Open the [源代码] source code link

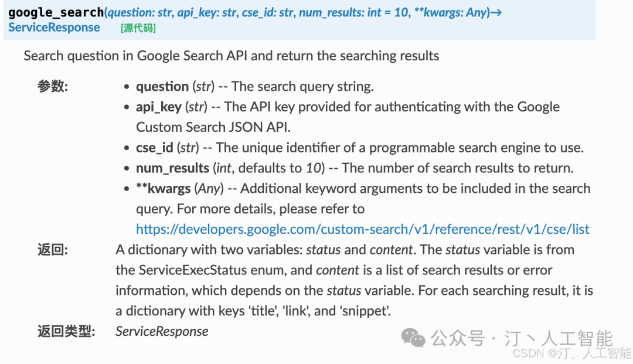(138, 28)
